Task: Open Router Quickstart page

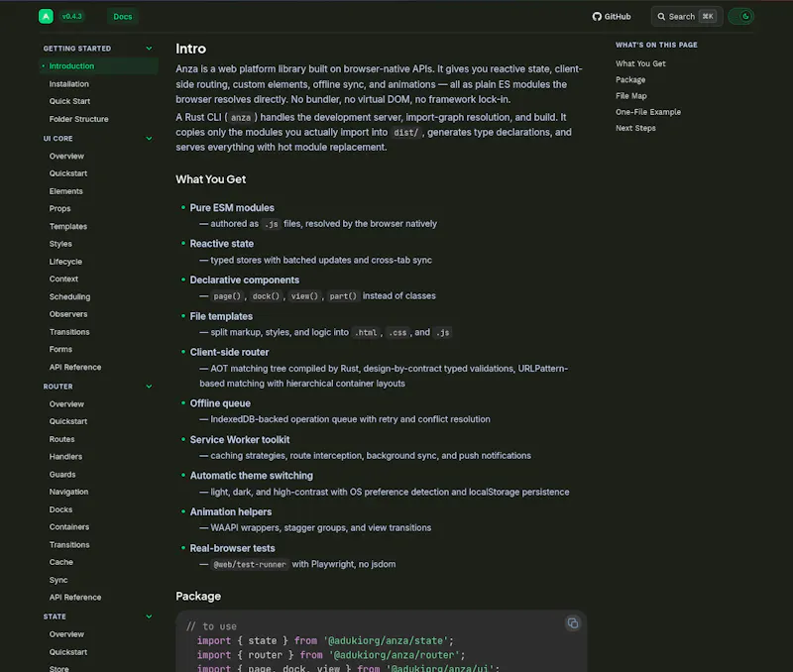Action: pos(67,421)
